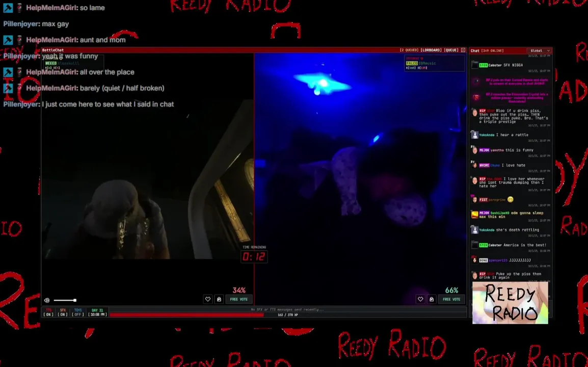Cast FREE VOTE for the 66% contestant
Viewport: 588px width, 367px height.
pyautogui.click(x=451, y=299)
